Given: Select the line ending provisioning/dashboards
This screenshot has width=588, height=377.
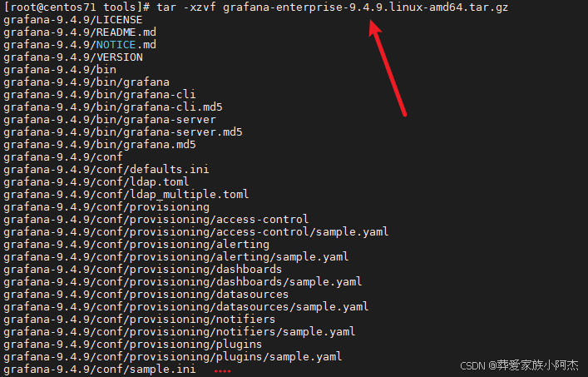Looking at the screenshot, I should pos(143,270).
